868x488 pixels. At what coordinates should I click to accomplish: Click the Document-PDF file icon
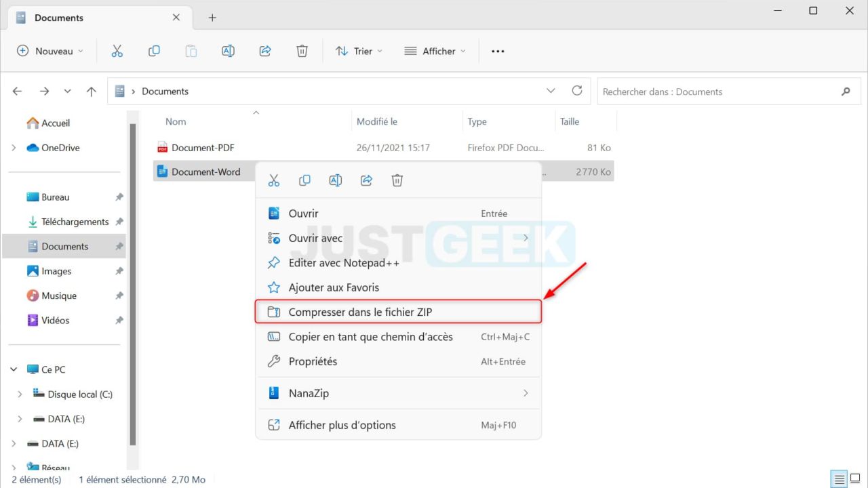coord(162,147)
